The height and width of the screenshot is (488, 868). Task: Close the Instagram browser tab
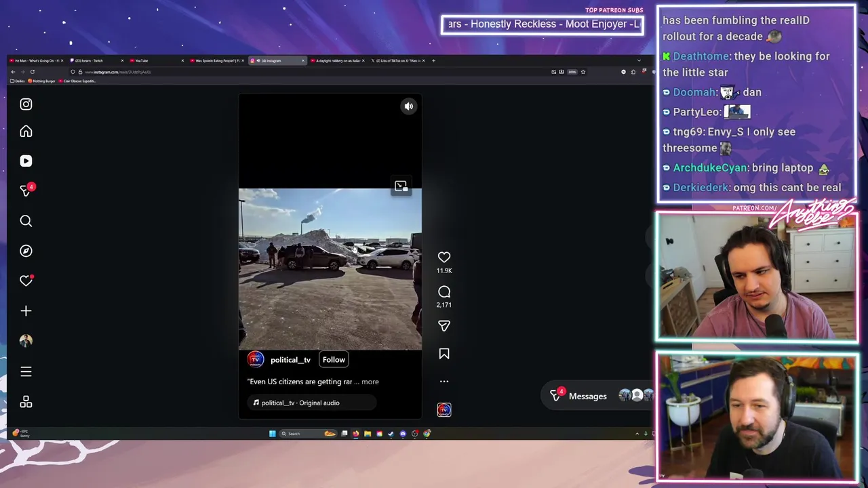pyautogui.click(x=303, y=61)
